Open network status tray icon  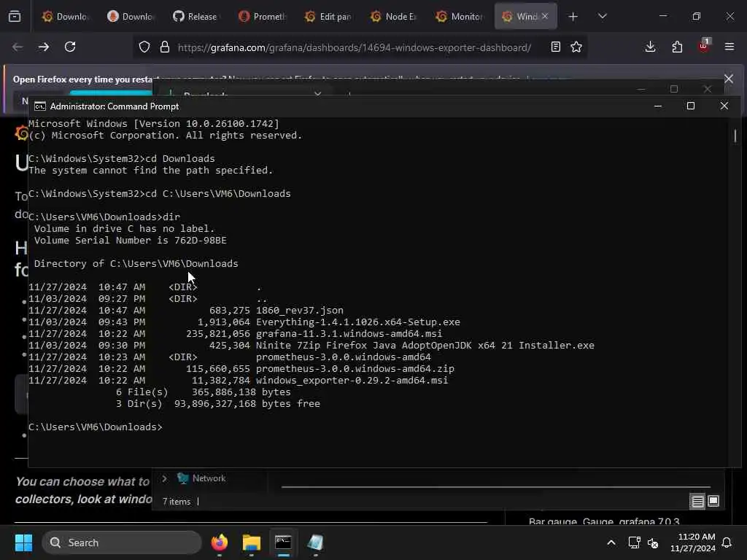click(634, 542)
